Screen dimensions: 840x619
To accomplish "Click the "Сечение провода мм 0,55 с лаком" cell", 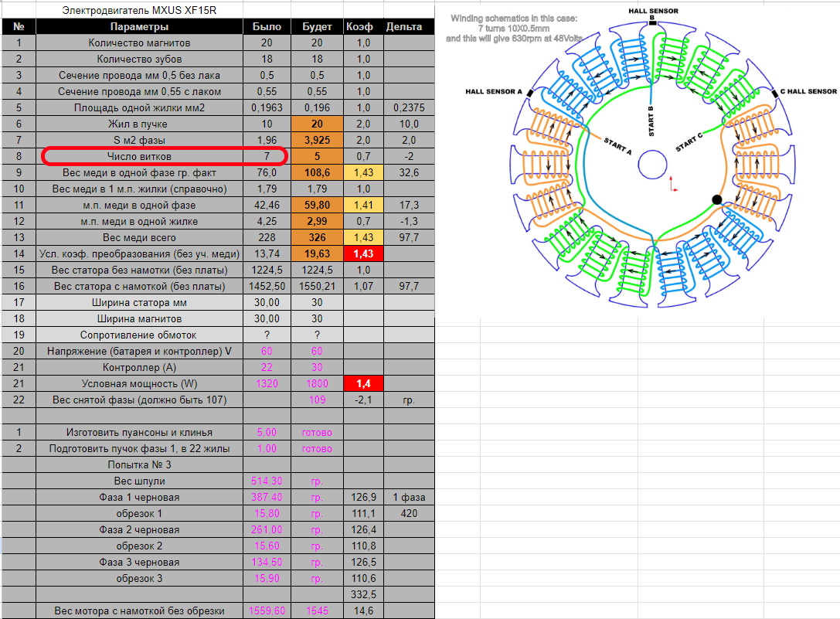I will [139, 92].
